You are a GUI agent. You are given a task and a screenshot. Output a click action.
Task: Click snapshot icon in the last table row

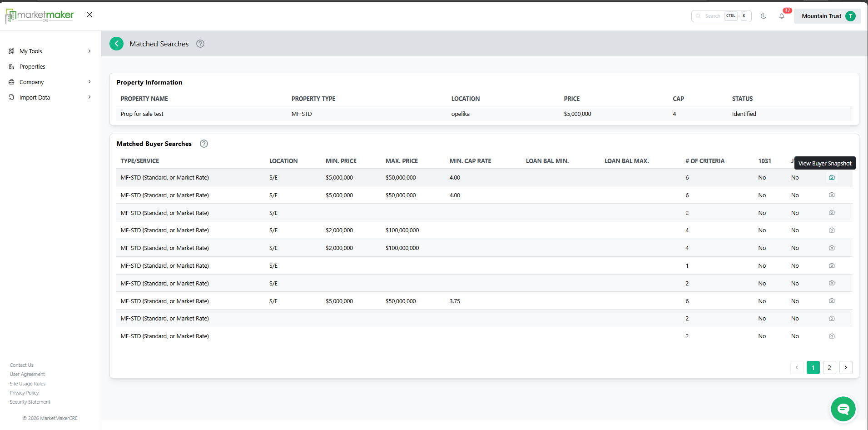pyautogui.click(x=831, y=336)
